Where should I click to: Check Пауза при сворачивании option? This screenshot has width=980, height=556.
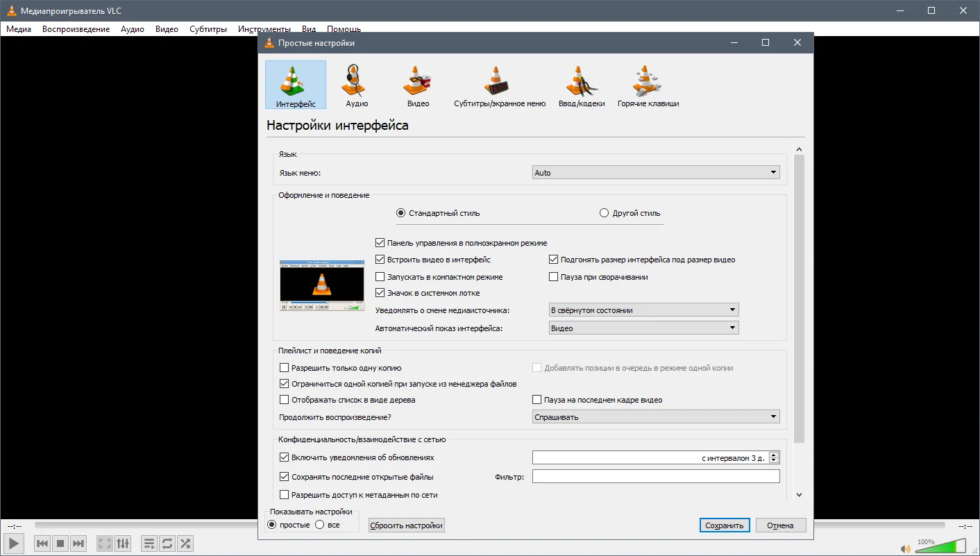pyautogui.click(x=554, y=277)
